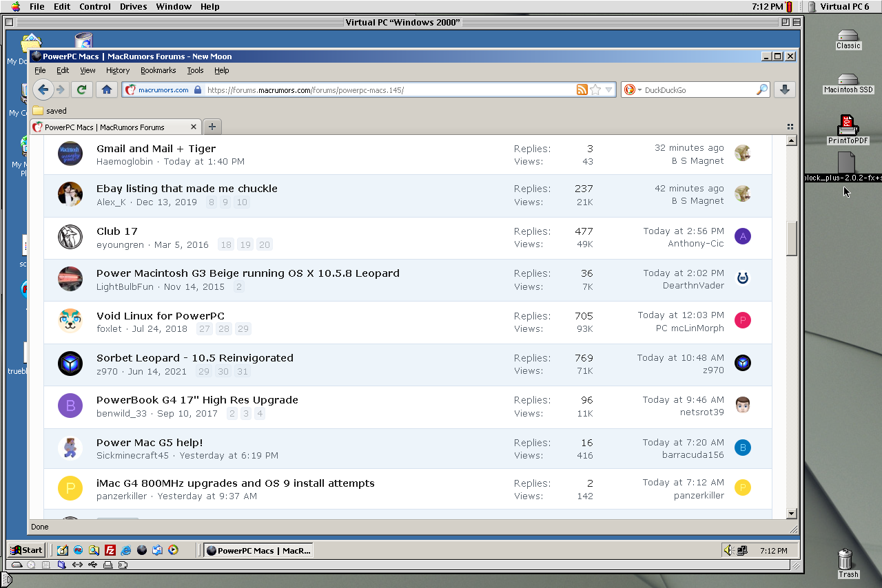Click the magnifying glass search icon
Screen dimensions: 882x588
click(x=761, y=90)
